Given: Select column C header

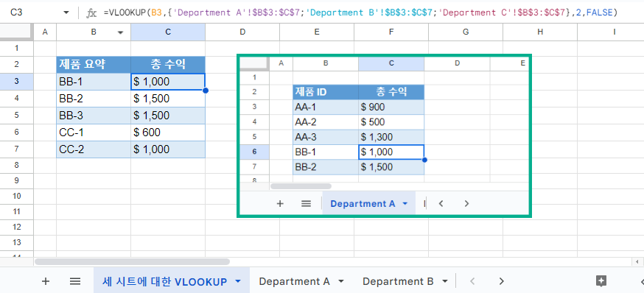Looking at the screenshot, I should pos(168,32).
